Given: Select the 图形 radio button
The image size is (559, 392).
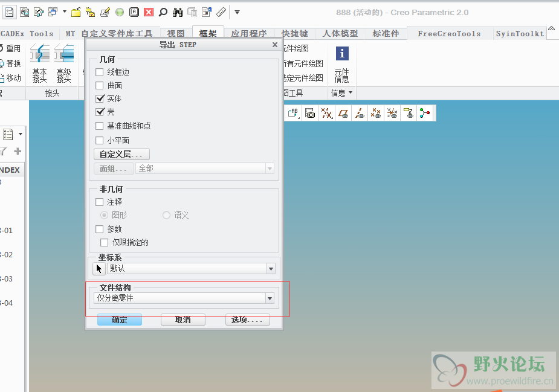Looking at the screenshot, I should click(104, 215).
